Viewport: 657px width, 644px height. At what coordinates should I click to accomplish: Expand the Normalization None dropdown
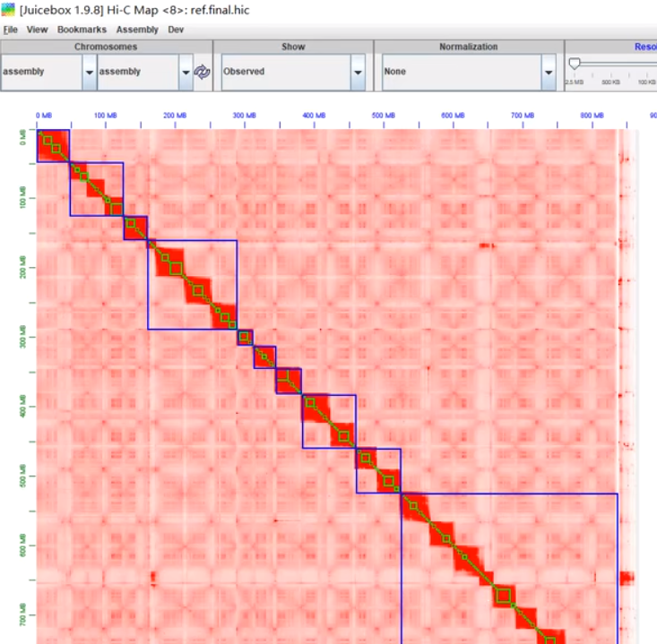[x=549, y=72]
